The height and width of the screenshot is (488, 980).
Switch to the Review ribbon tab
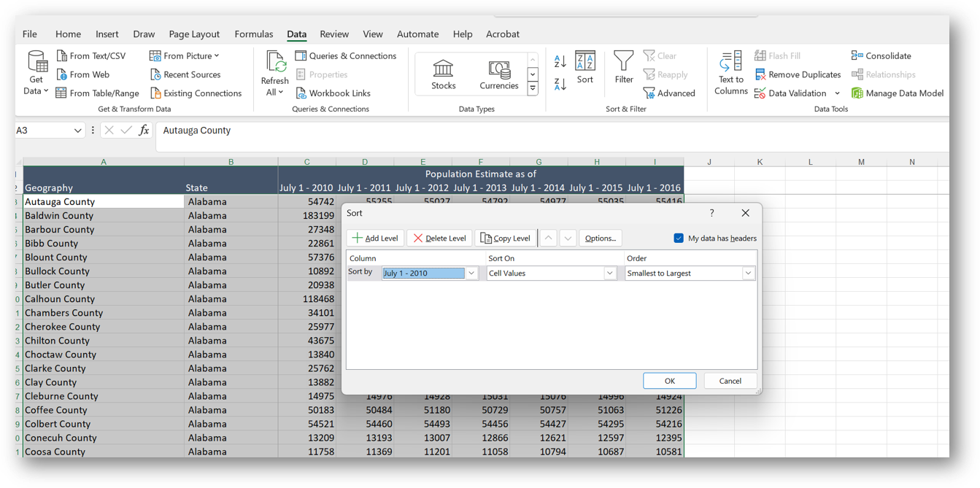[x=334, y=34]
